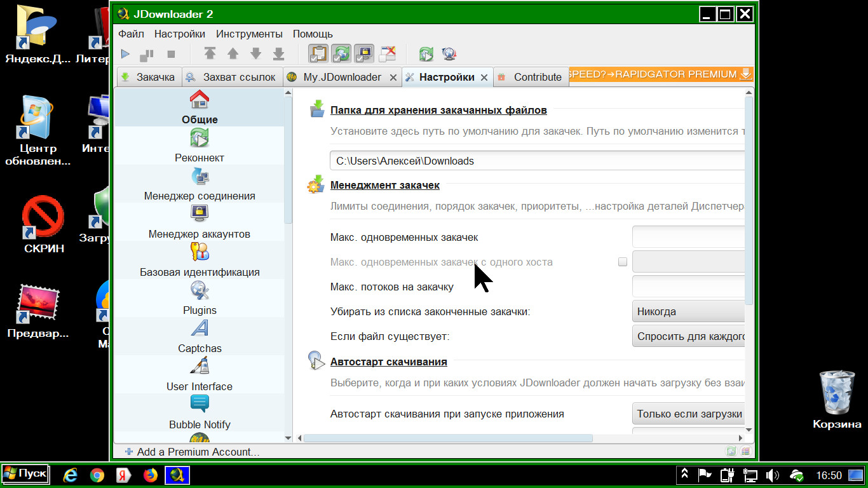Click the Пуск start button
868x488 pixels.
tap(24, 474)
